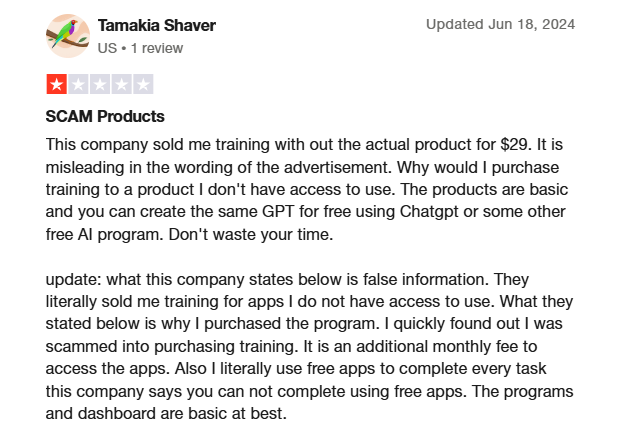Click the 1 review count text

tap(157, 48)
